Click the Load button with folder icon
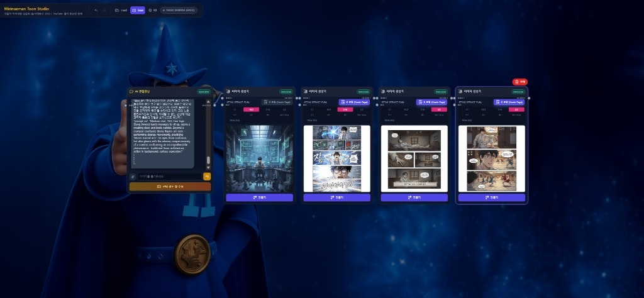Image resolution: width=644 pixels, height=298 pixels. (121, 10)
